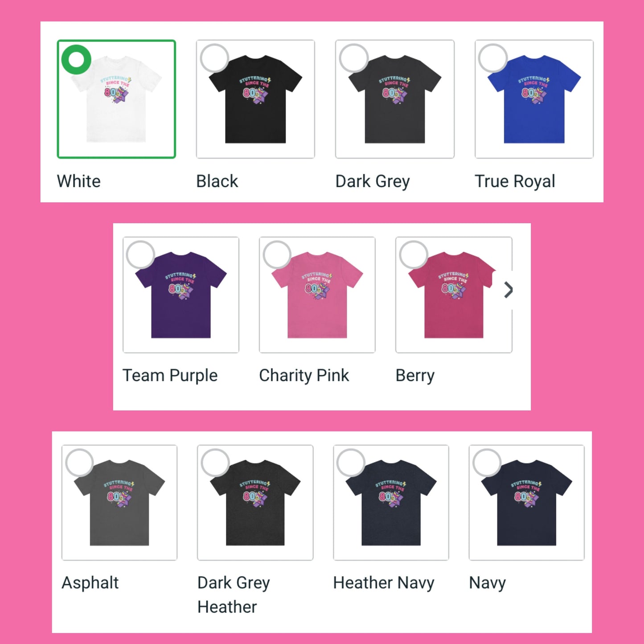Select the True Royal radio button
Image resolution: width=644 pixels, height=644 pixels.
[x=493, y=58]
